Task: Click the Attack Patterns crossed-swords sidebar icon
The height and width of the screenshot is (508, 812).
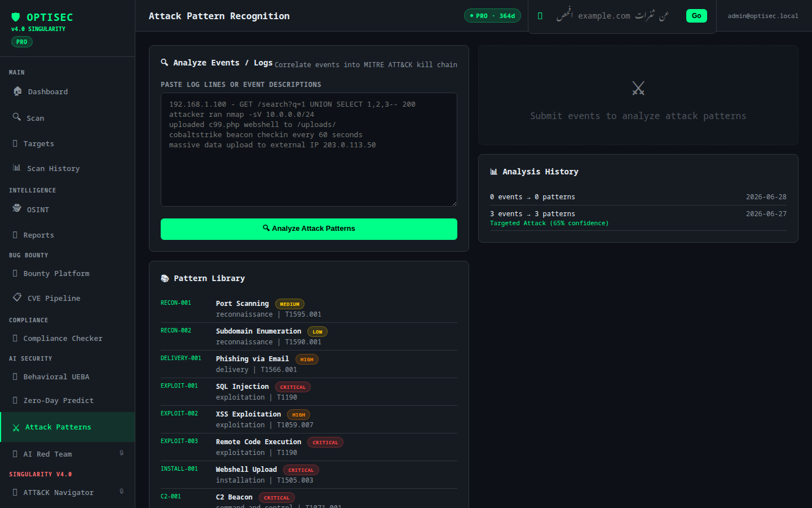Action: (x=16, y=428)
